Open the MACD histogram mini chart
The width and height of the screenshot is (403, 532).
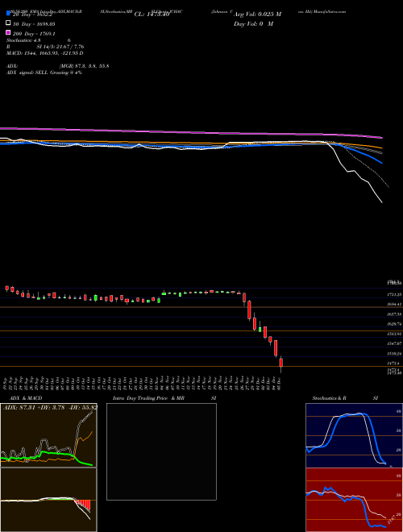[x=48, y=500]
